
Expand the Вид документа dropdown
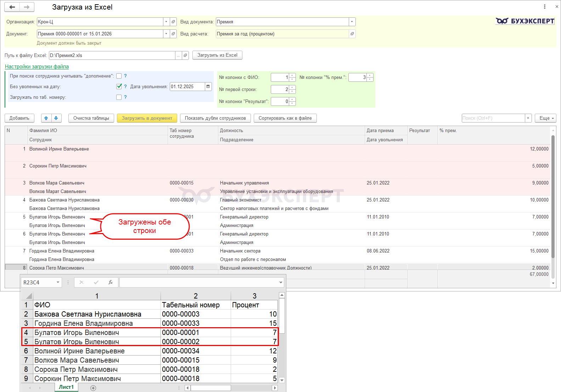[x=352, y=22]
